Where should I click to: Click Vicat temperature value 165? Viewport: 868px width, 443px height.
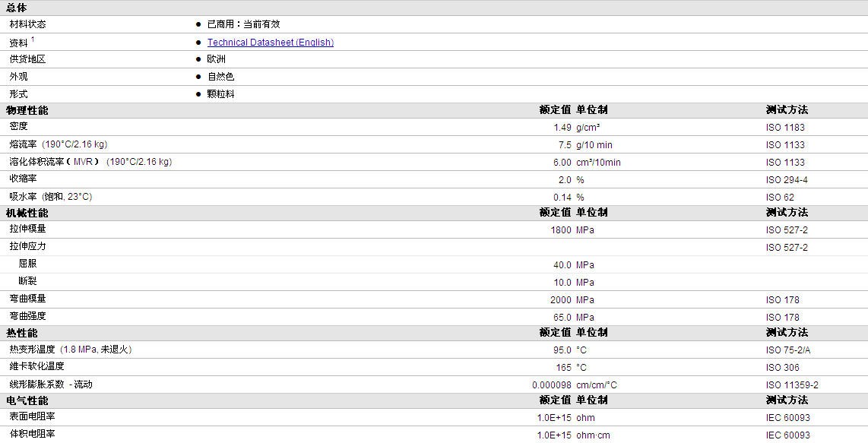[x=563, y=368]
